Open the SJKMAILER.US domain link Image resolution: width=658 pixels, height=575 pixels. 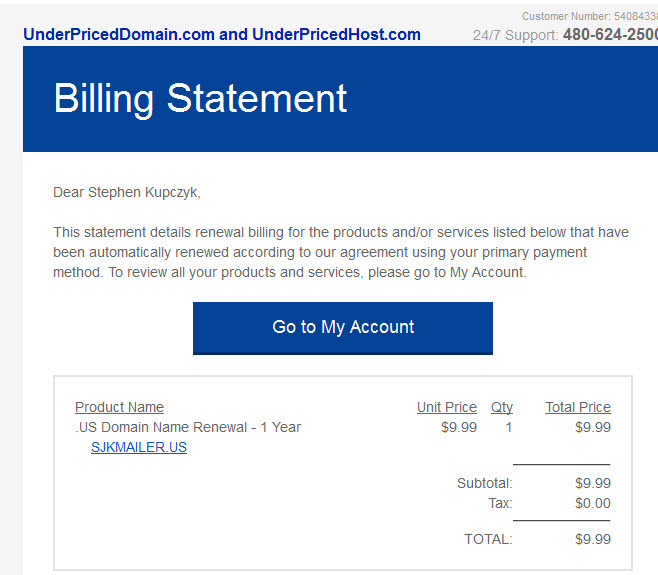(x=139, y=447)
